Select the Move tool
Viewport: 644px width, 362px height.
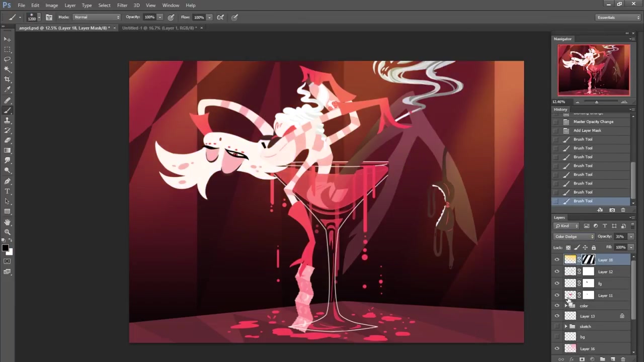pyautogui.click(x=7, y=39)
